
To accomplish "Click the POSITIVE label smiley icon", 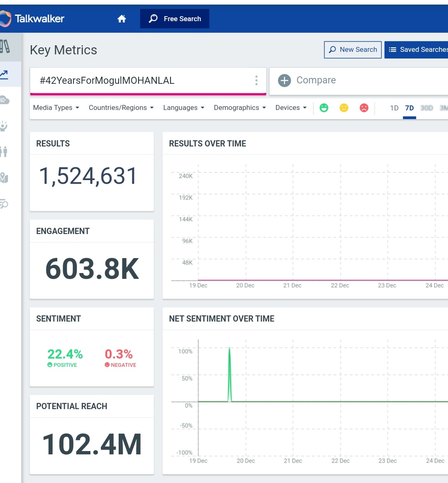I will [50, 365].
